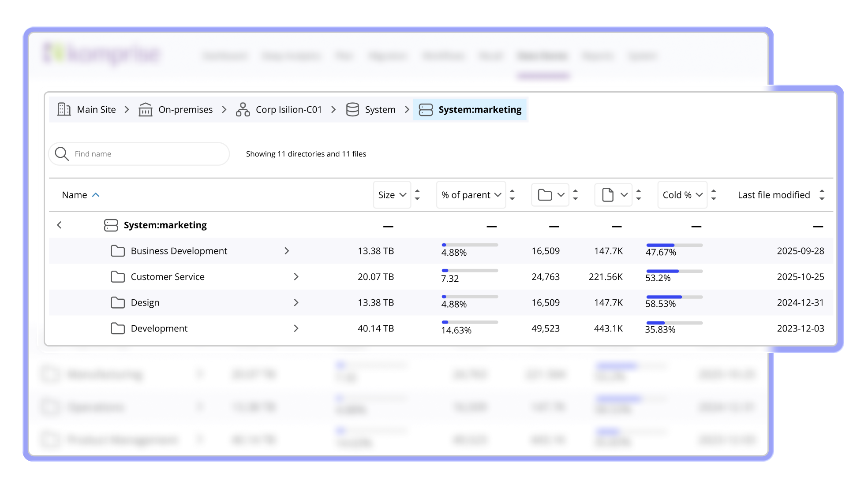Click the back chevron above System:marketing
Image resolution: width=868 pixels, height=488 pixels.
pyautogui.click(x=59, y=225)
